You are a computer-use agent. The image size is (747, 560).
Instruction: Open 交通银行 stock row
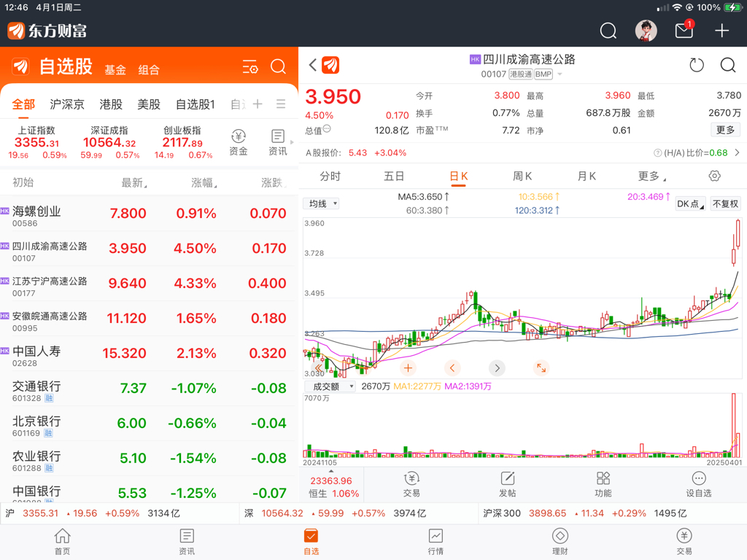149,389
